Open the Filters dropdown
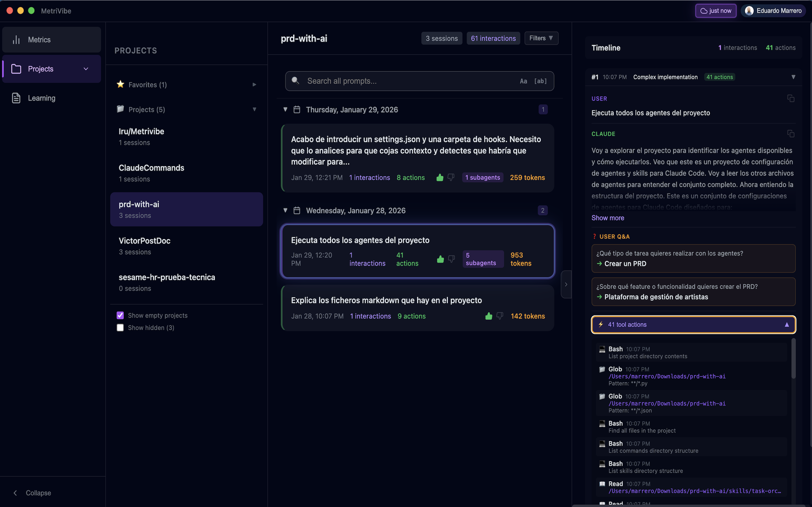 tap(541, 38)
